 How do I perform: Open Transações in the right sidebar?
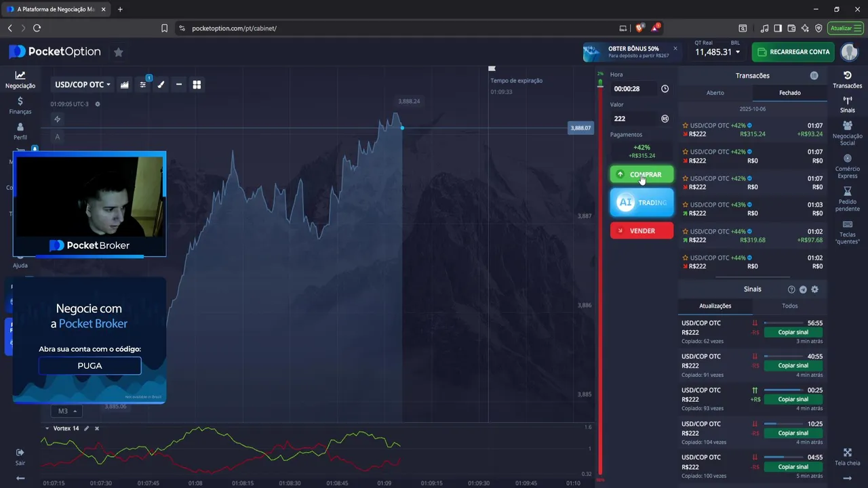(847, 80)
